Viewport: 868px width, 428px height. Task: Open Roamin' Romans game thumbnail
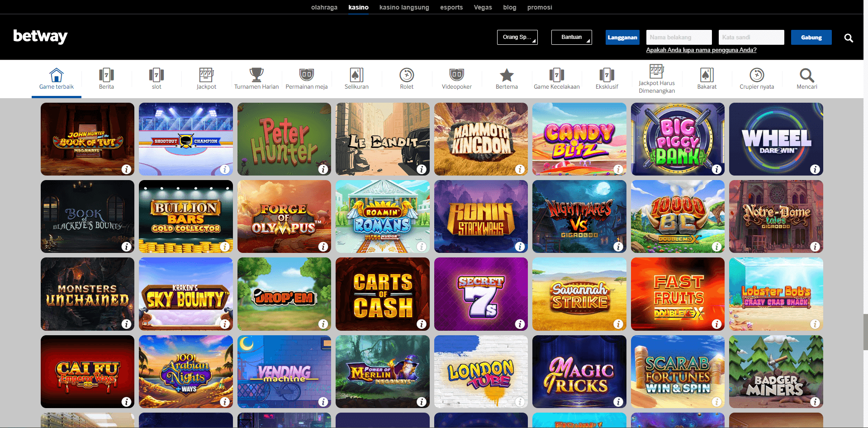[383, 217]
